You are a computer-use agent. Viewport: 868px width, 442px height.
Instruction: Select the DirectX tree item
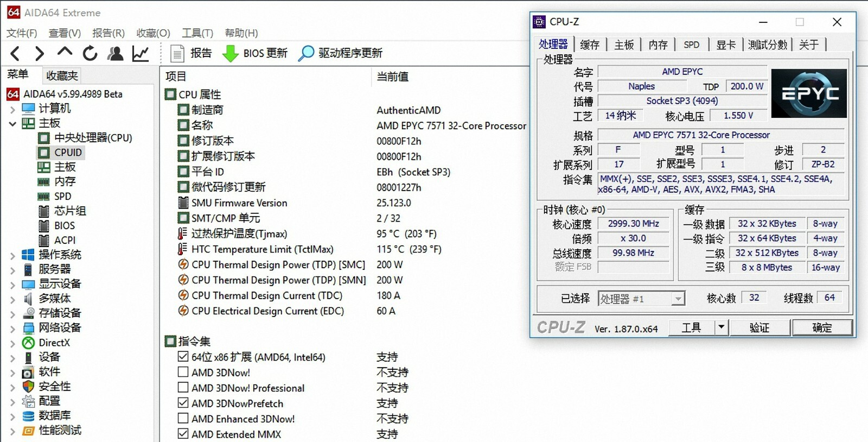(x=46, y=343)
